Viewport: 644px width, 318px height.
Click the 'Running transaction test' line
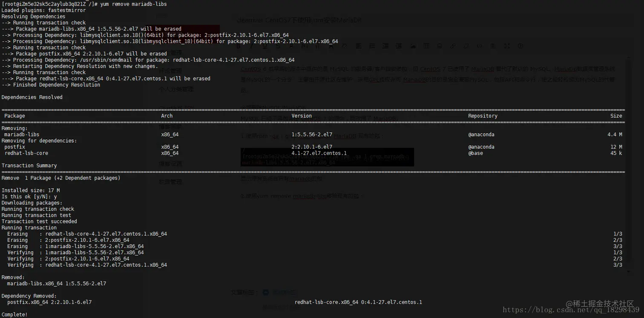coord(36,215)
